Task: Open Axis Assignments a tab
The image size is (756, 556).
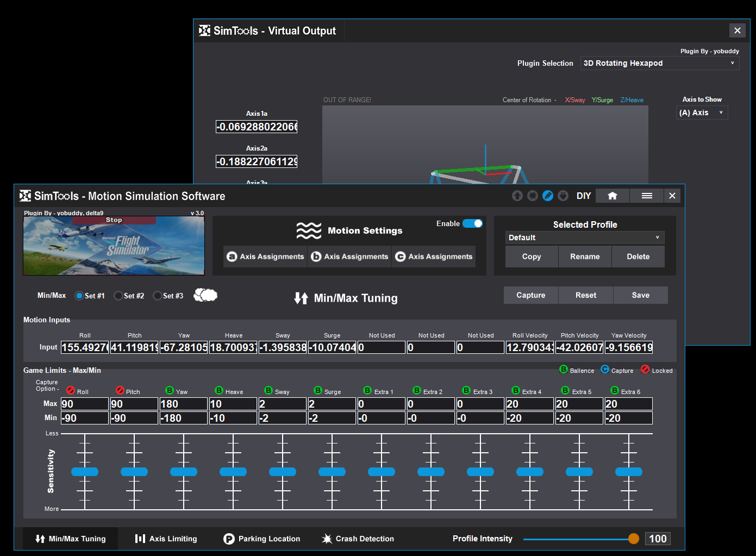Action: pos(265,257)
